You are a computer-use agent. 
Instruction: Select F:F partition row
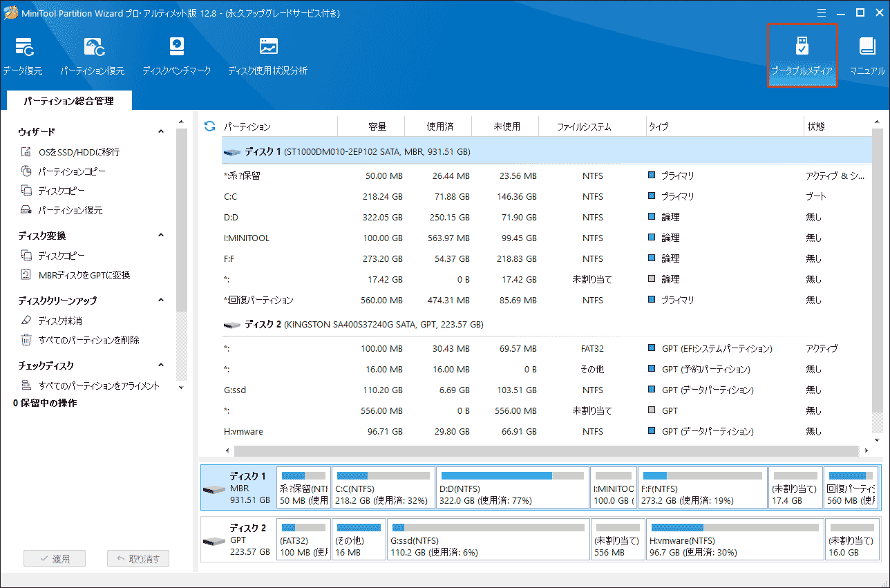547,258
